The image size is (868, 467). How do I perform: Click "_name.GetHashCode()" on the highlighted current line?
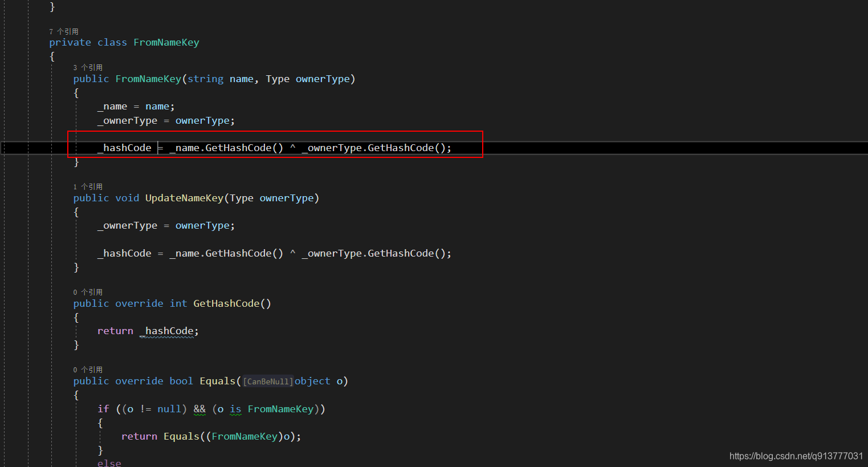(x=226, y=148)
